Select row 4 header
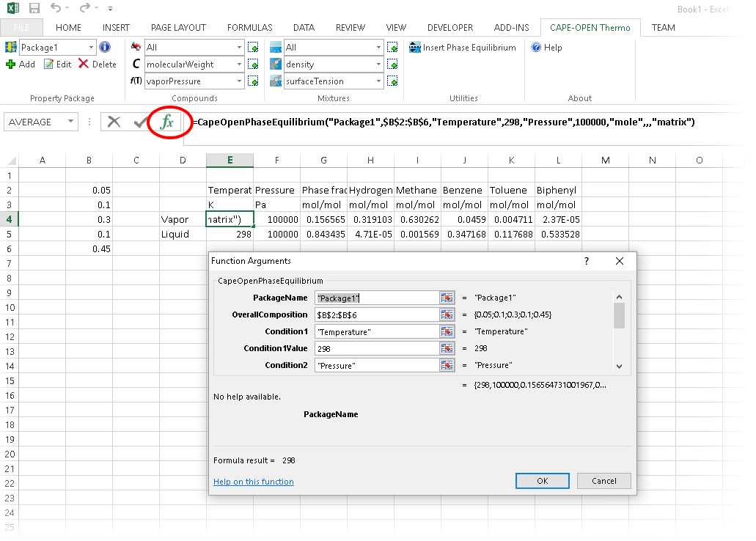Screen dimensions: 756x541 [9, 219]
